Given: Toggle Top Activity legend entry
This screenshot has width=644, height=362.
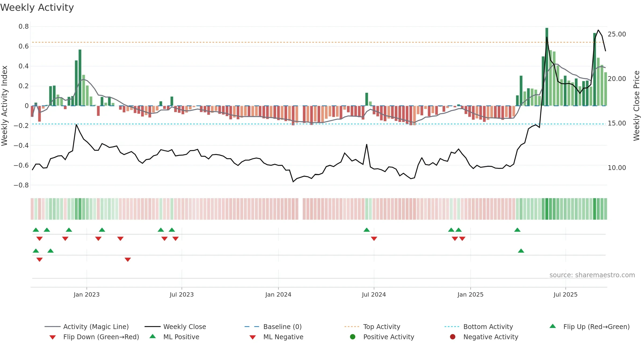Looking at the screenshot, I should point(372,327).
